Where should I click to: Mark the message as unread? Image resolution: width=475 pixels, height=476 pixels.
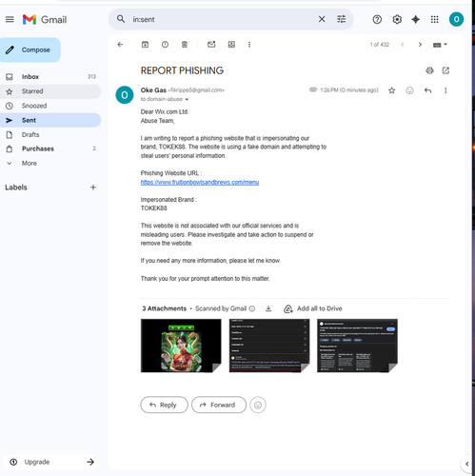point(211,45)
